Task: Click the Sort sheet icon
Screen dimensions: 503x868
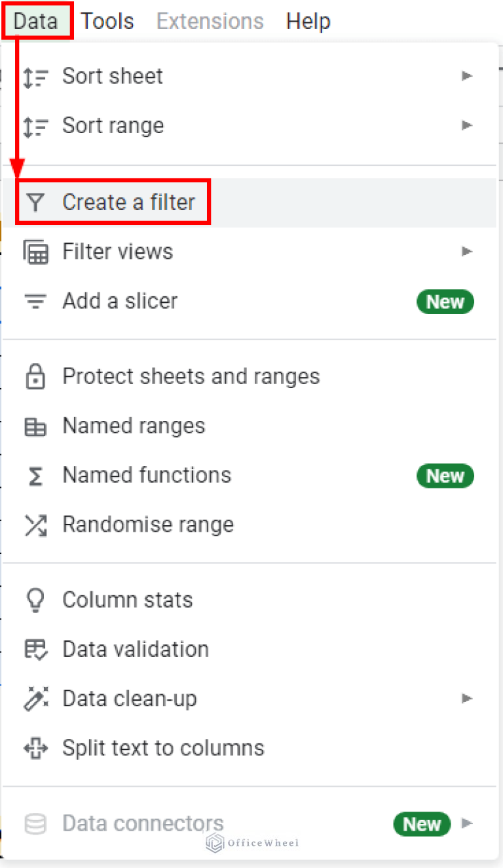Action: (36, 76)
